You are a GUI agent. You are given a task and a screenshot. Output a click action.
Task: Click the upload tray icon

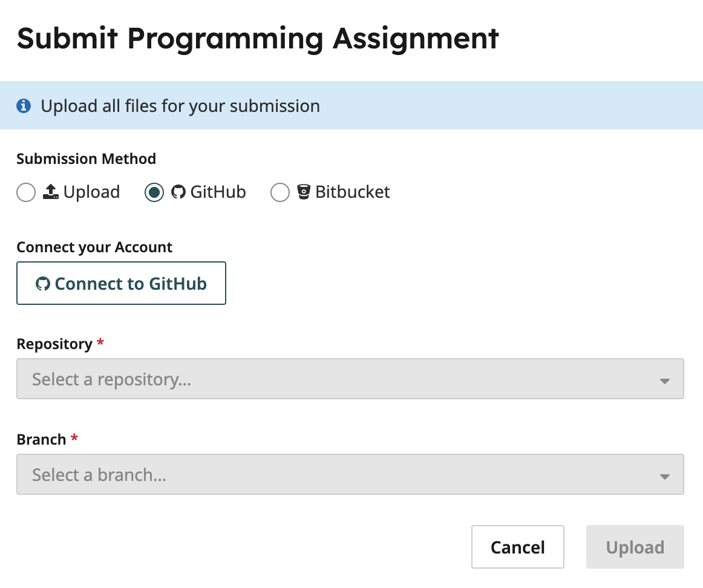tap(51, 191)
